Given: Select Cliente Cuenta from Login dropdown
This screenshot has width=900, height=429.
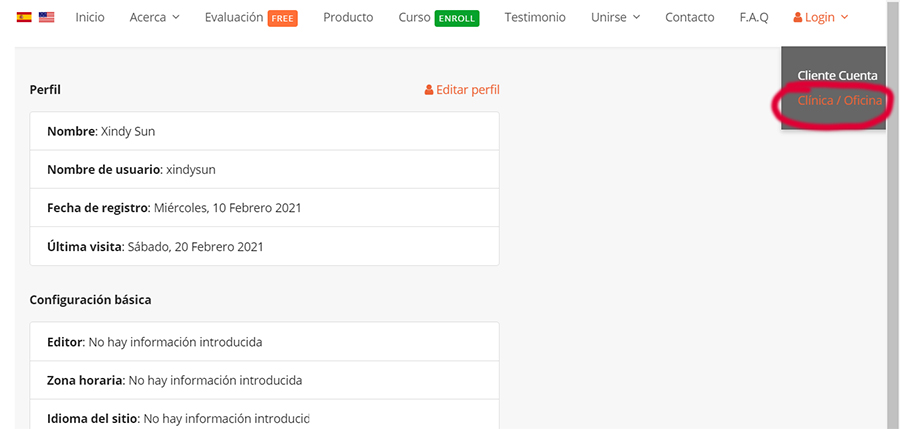Looking at the screenshot, I should coord(837,75).
